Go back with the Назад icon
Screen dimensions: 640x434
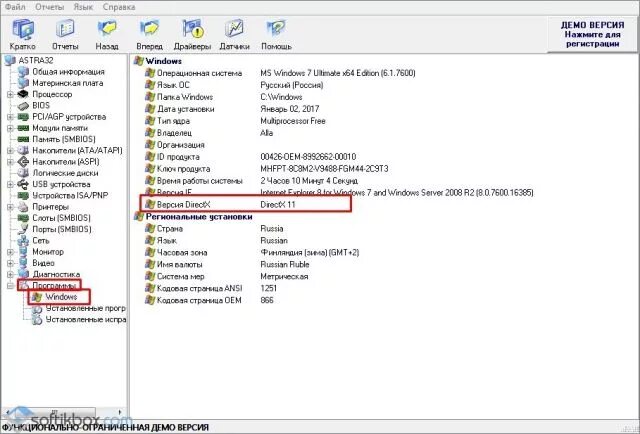click(107, 30)
